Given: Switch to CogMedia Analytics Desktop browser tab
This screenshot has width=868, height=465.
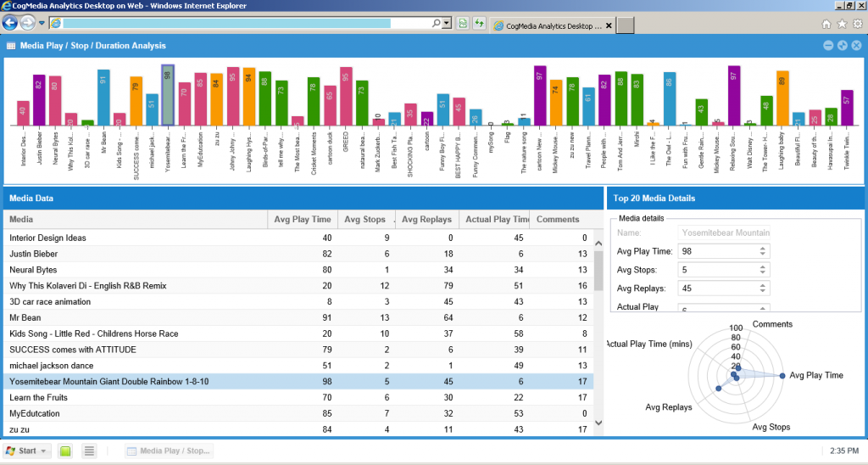Looking at the screenshot, I should 553,25.
